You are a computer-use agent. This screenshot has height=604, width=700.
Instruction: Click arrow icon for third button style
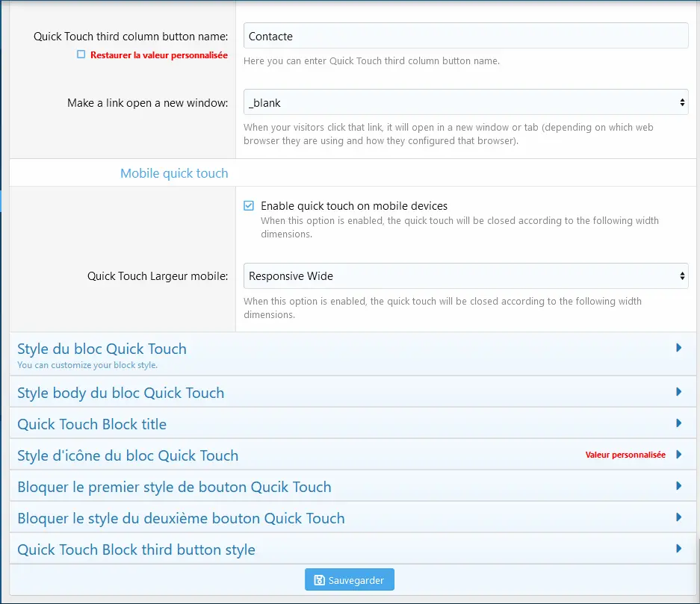tap(678, 549)
